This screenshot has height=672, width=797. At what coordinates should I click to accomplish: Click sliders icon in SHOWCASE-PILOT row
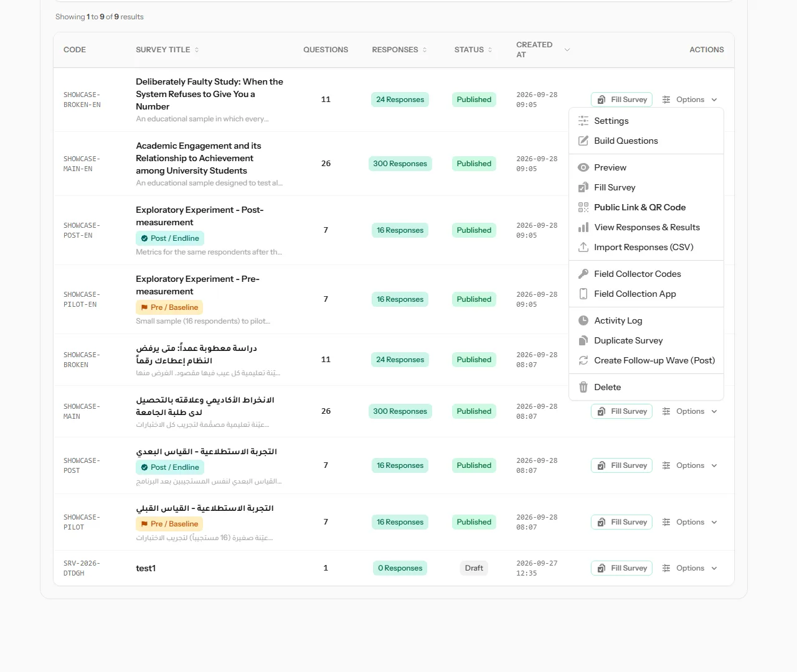click(666, 522)
